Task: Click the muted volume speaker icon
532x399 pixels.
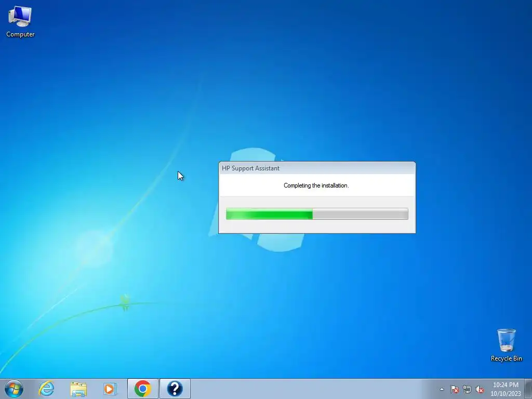Action: [x=480, y=389]
